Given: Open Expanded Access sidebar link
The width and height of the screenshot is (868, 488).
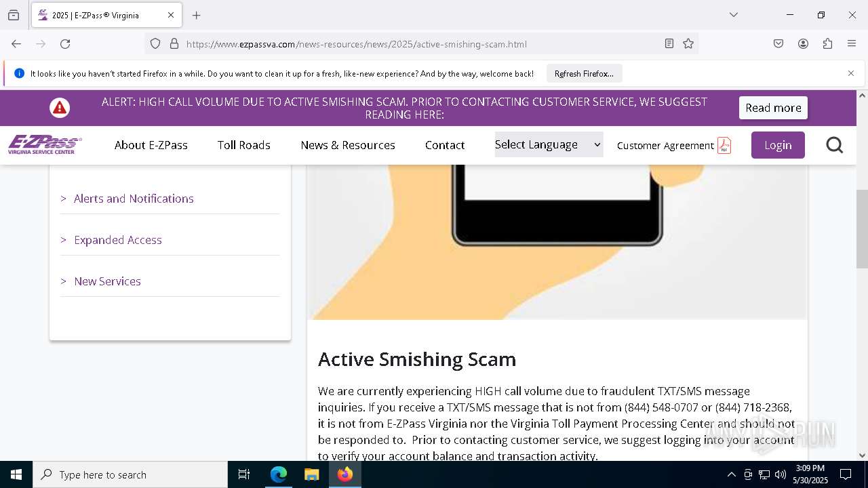Looking at the screenshot, I should click(x=118, y=240).
